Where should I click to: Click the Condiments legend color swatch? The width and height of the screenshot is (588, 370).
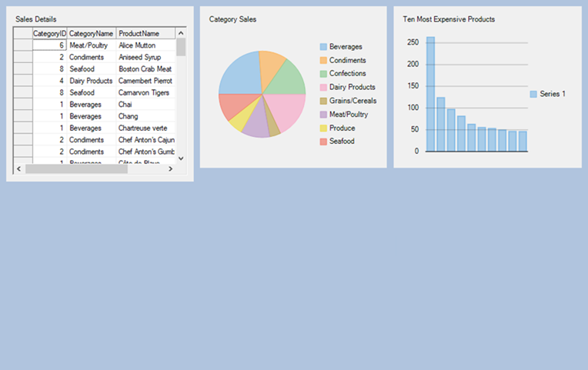[x=323, y=61]
